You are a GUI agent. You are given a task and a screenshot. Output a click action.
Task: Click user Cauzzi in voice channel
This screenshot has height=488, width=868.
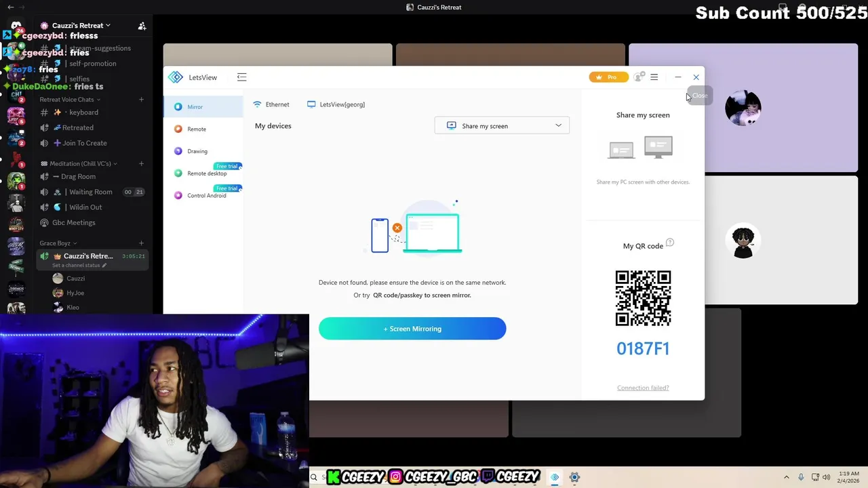coord(69,279)
